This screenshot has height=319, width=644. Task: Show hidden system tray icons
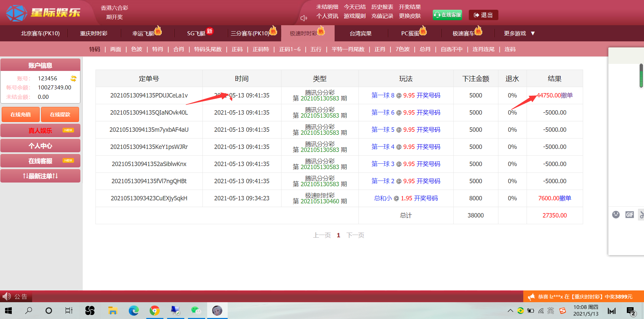click(x=510, y=311)
